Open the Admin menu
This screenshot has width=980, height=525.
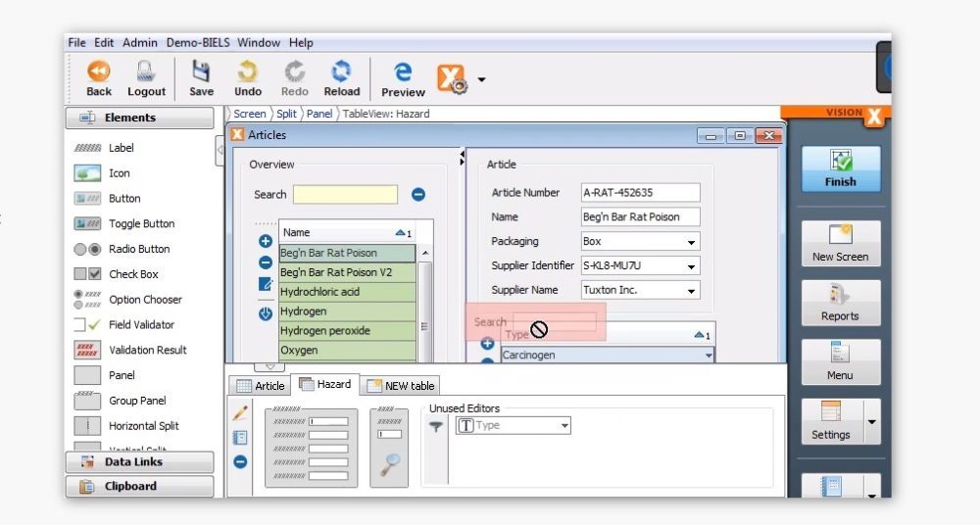tap(137, 43)
